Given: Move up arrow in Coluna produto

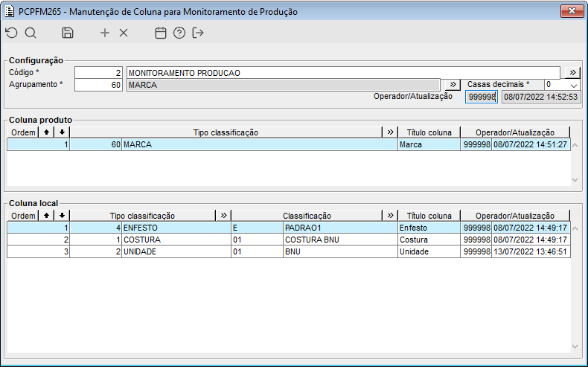Looking at the screenshot, I should click(x=46, y=132).
